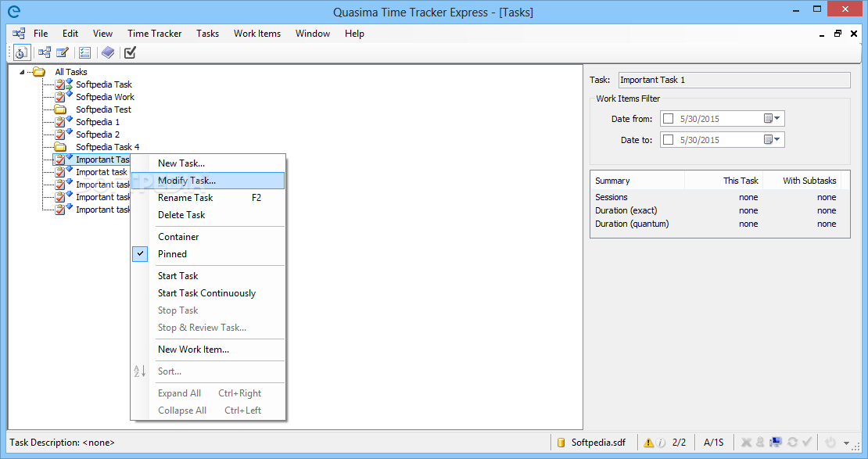Click the Work Items pencil toolbar icon
This screenshot has height=459, width=868.
pos(63,52)
